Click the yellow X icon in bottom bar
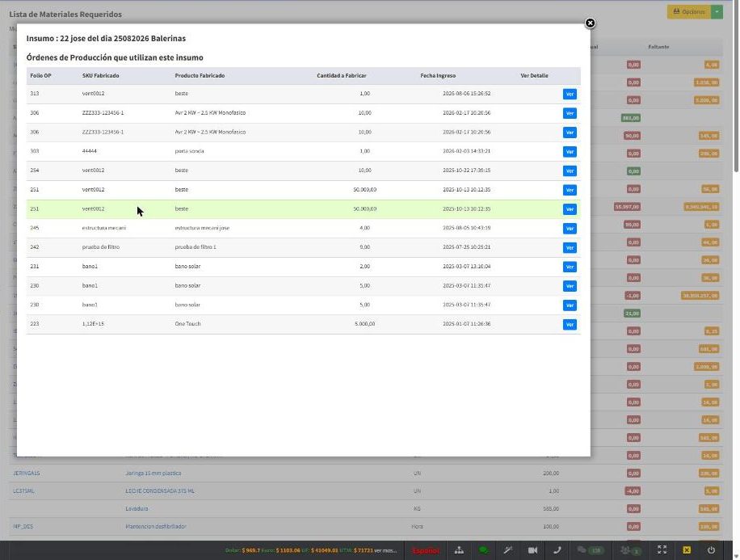Screen dimensions: 740x560 coord(687,550)
